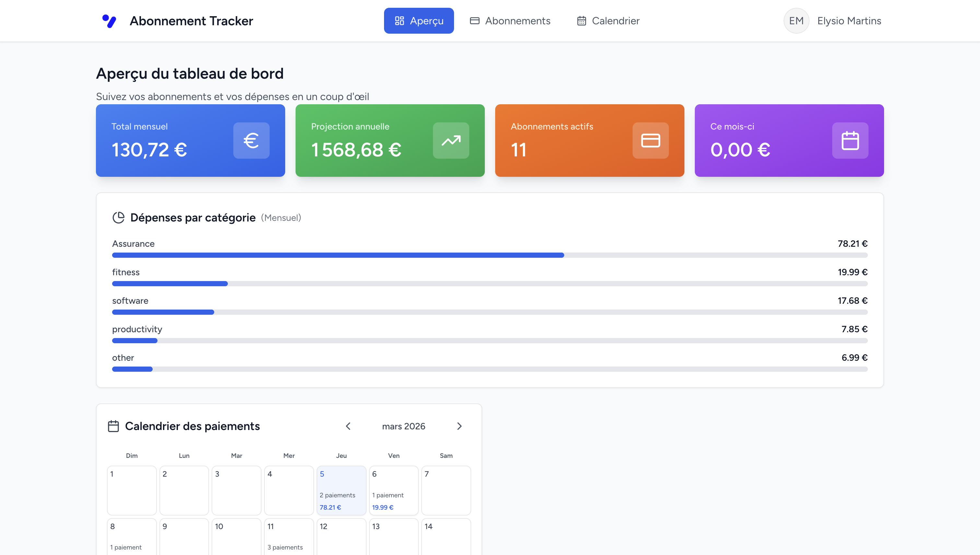
Task: Click the EM user avatar
Action: pos(796,21)
